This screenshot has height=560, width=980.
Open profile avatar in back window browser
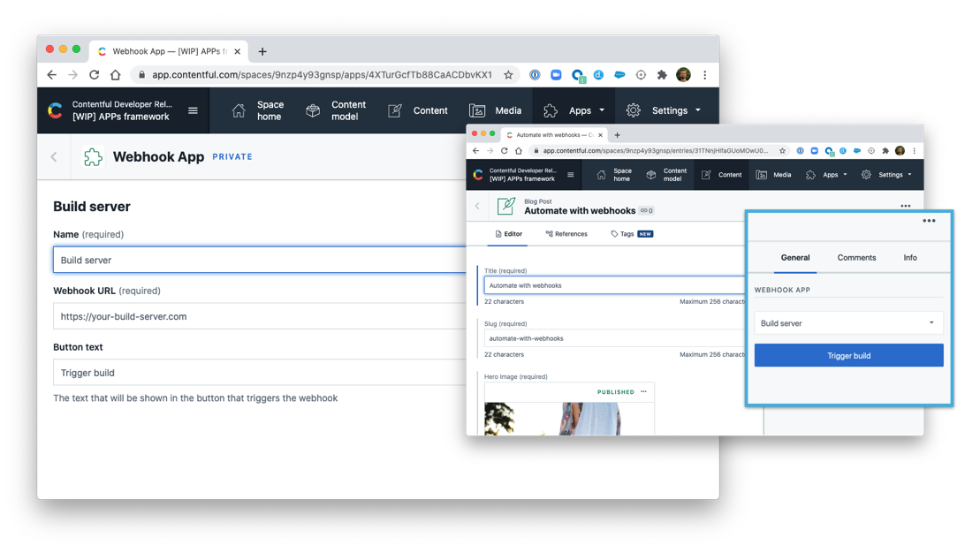point(683,75)
